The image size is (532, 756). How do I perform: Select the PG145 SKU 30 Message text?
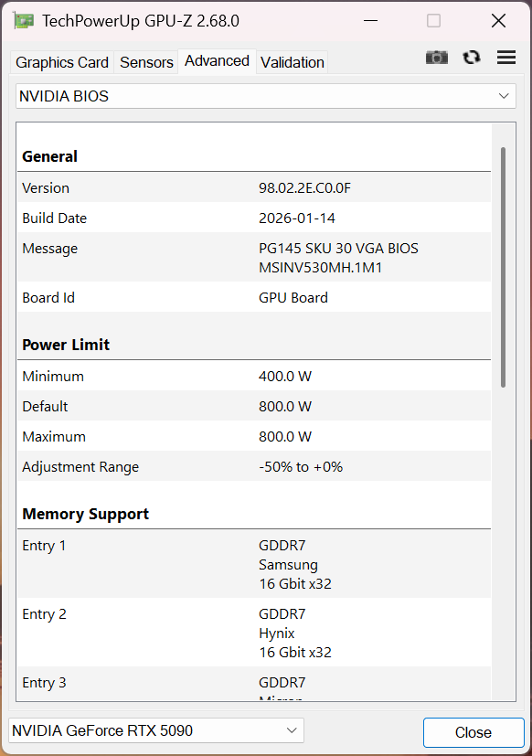(x=338, y=248)
